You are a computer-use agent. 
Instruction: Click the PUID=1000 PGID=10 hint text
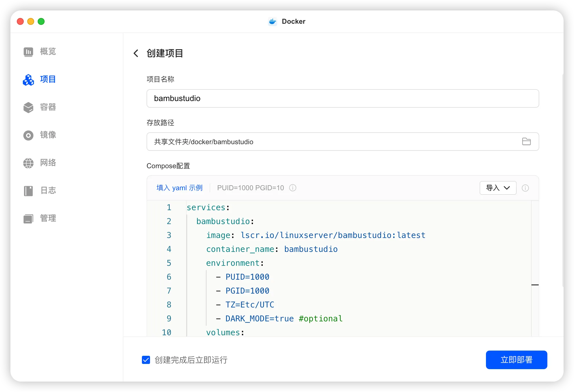coord(251,188)
